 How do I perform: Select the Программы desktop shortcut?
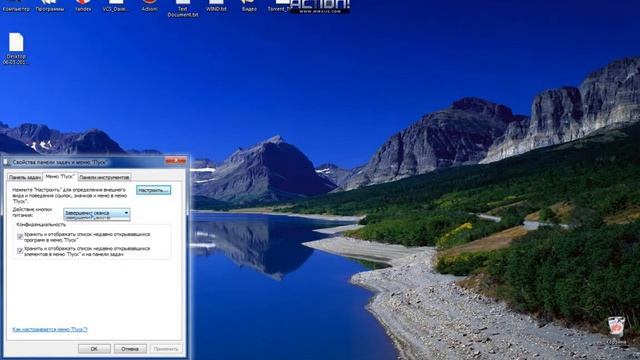click(x=50, y=6)
